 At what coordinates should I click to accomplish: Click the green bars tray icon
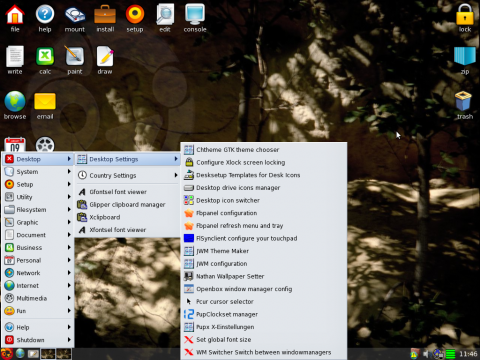click(451, 354)
